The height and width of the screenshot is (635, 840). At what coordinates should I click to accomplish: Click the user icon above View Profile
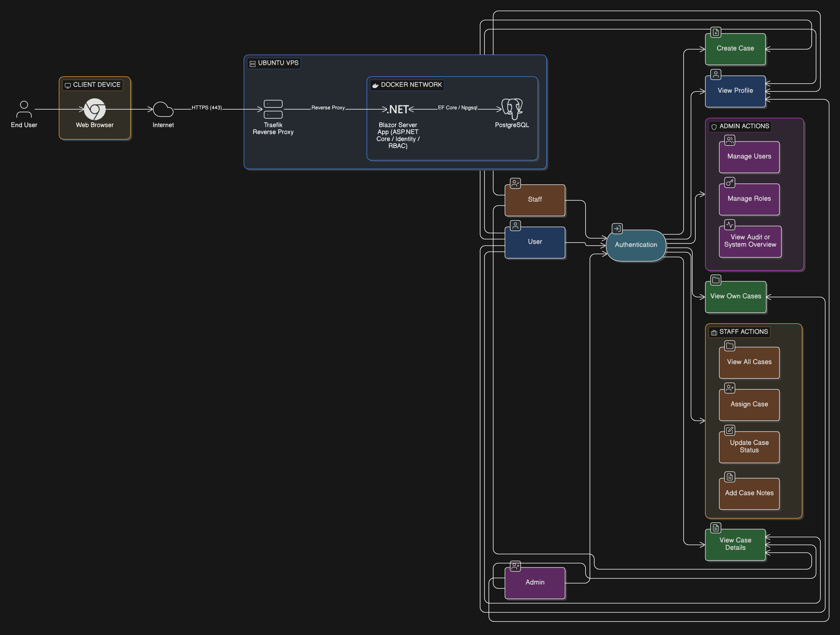pyautogui.click(x=716, y=74)
